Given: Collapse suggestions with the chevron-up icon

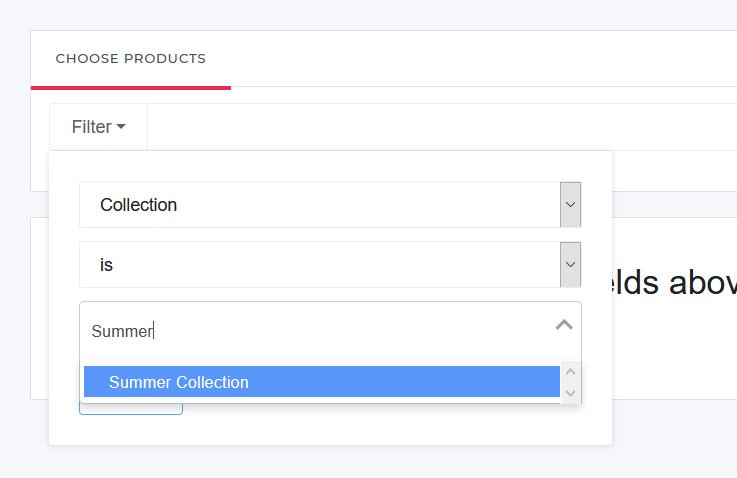Looking at the screenshot, I should [564, 324].
